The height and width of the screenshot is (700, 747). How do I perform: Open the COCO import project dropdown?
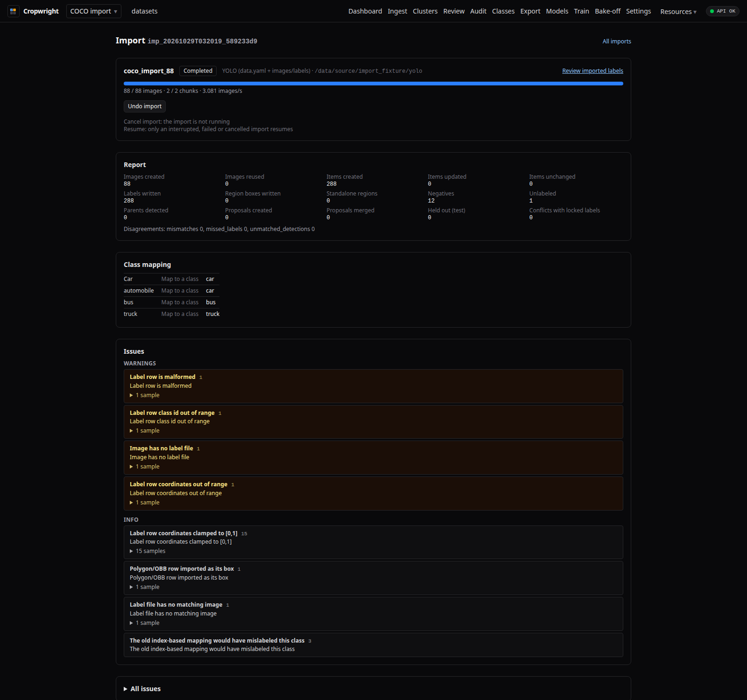coord(94,11)
